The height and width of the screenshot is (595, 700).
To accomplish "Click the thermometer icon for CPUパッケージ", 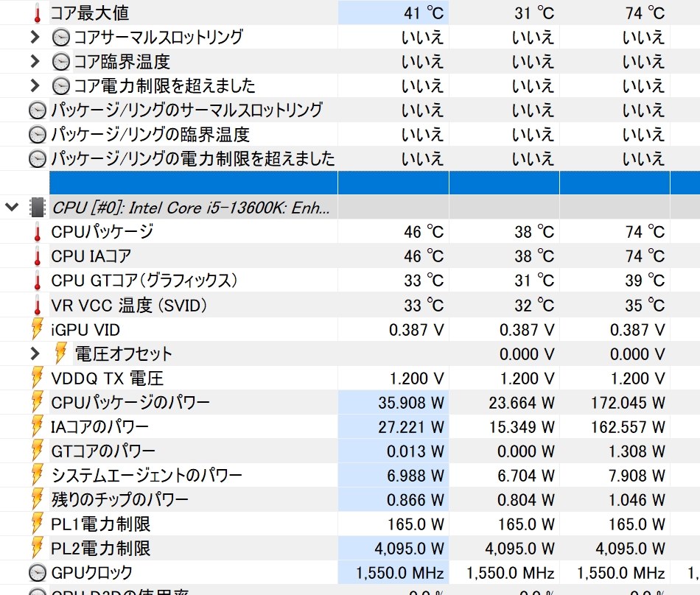I will (x=38, y=232).
